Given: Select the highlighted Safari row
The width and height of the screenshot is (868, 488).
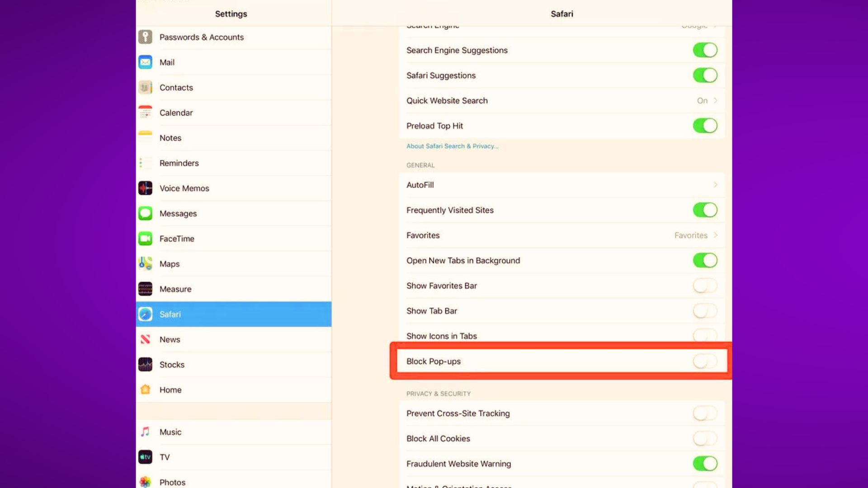Looking at the screenshot, I should 234,314.
